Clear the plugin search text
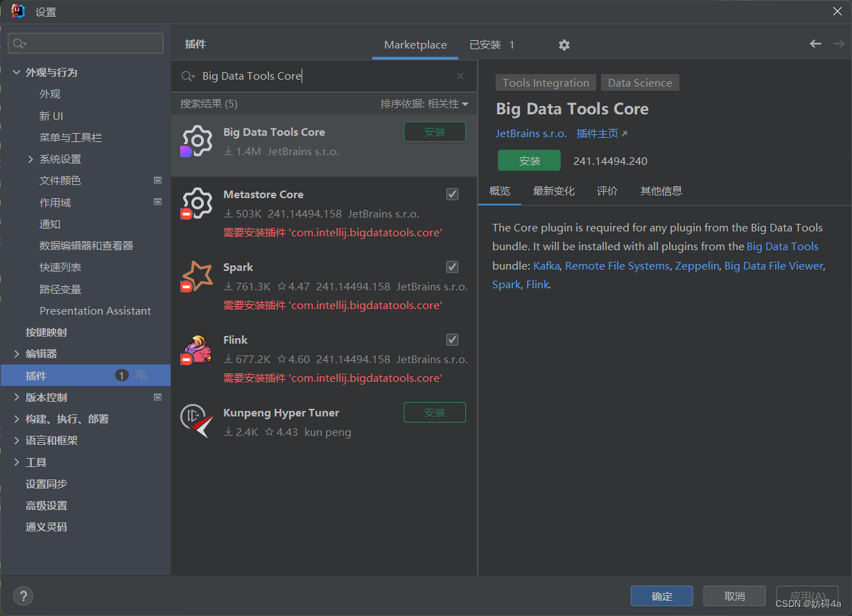The width and height of the screenshot is (852, 616). click(460, 76)
